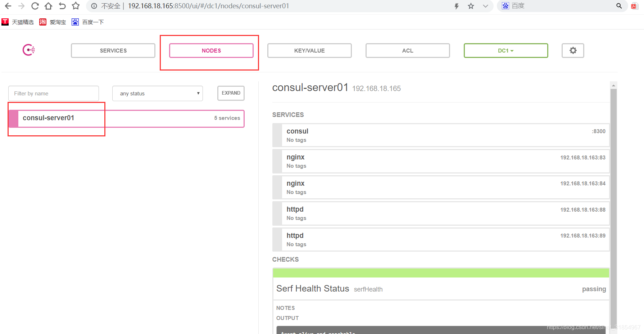Click the search magnifier icon
This screenshot has width=644, height=334.
619,6
